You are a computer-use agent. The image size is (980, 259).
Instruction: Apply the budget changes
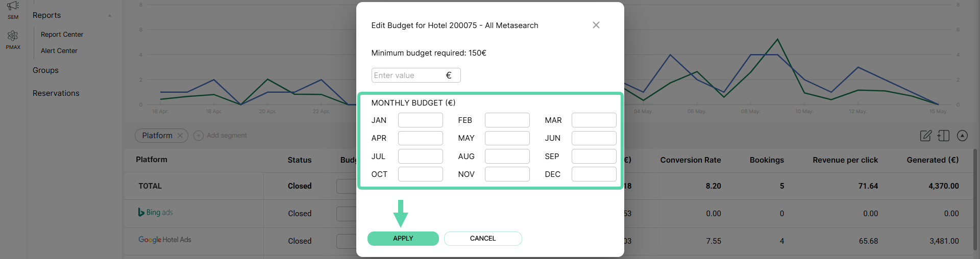click(x=403, y=239)
